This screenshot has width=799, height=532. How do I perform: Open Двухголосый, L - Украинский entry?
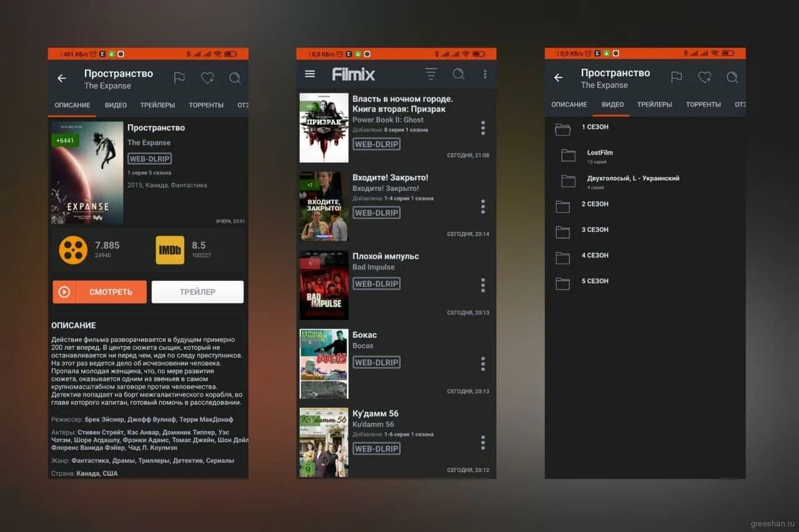pos(645,181)
